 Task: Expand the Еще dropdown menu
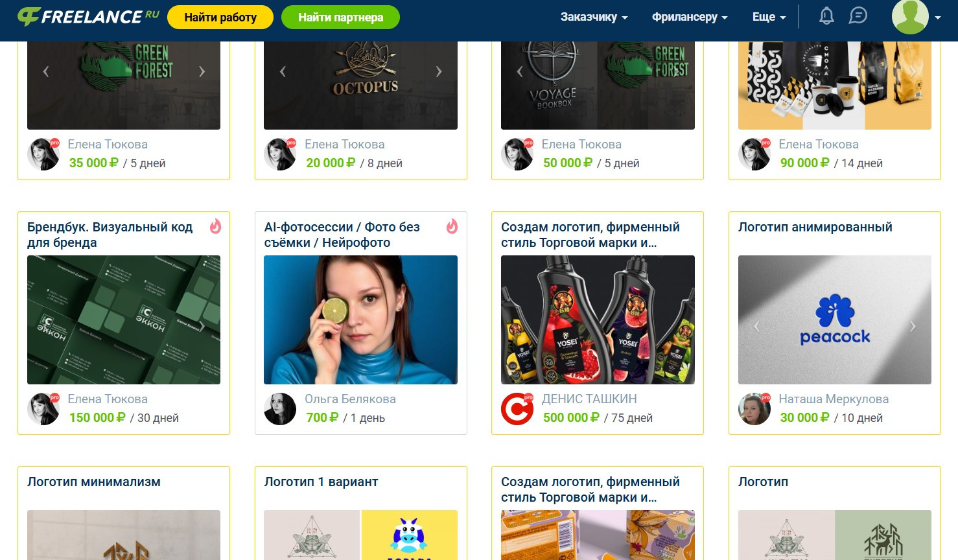tap(769, 17)
